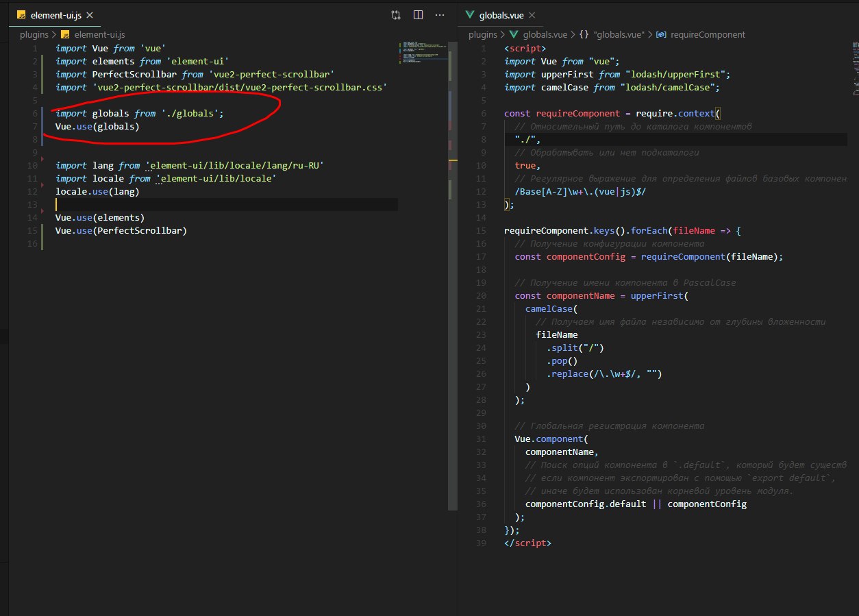Click camelCase( call on line 21
Viewport: 859px width, 616px height.
551,308
